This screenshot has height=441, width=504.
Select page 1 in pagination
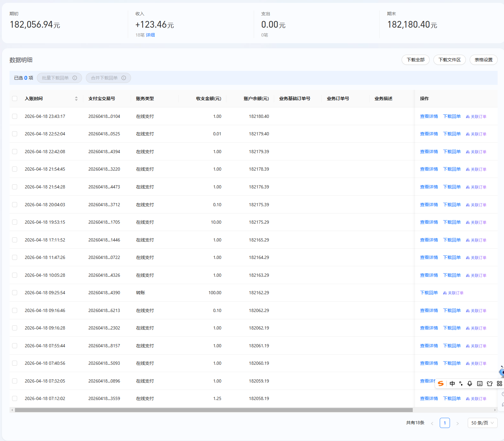(445, 423)
